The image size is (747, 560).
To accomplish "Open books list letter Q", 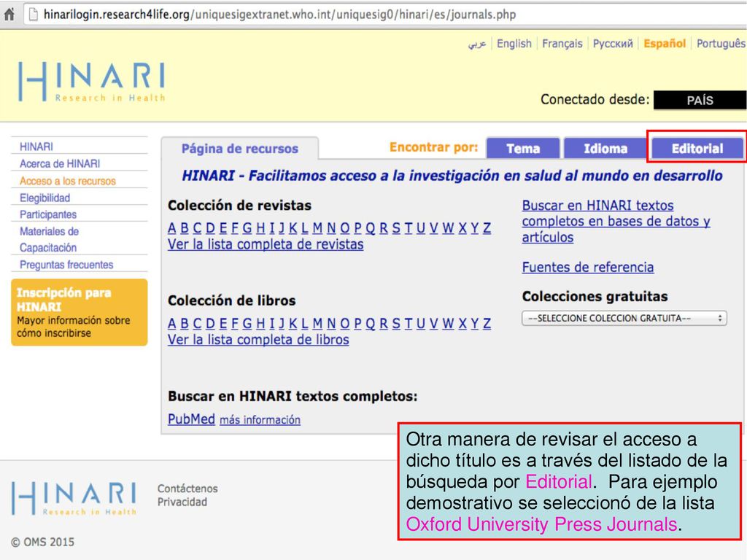I will point(370,324).
